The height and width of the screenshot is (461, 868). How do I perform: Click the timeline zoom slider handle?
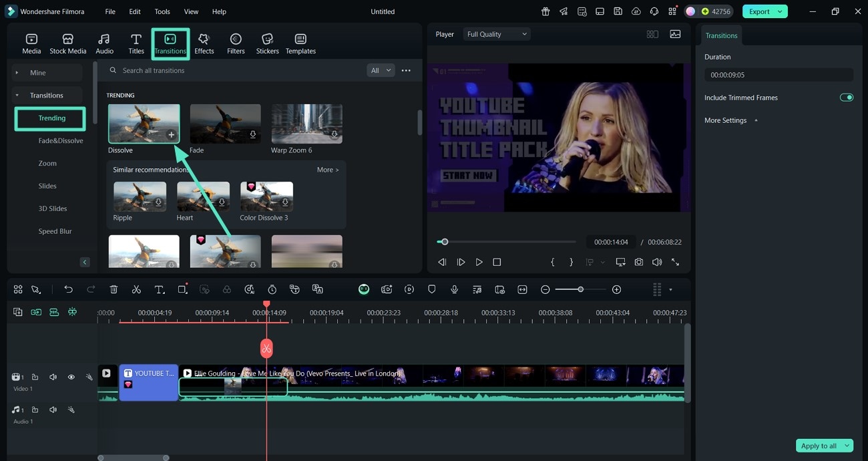pos(580,289)
